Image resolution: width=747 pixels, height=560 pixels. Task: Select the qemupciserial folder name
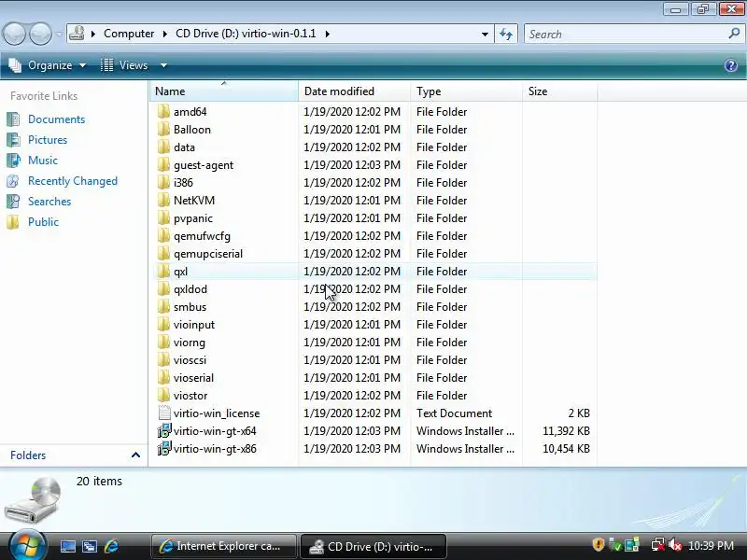(x=208, y=253)
